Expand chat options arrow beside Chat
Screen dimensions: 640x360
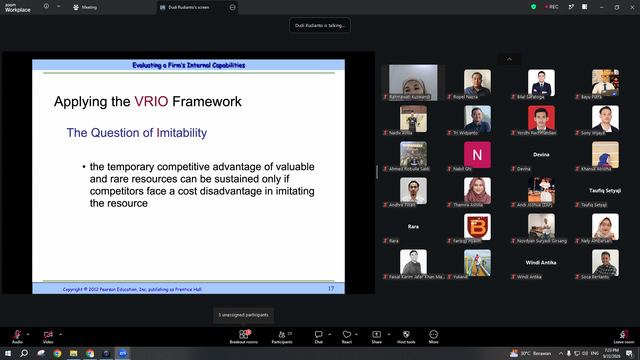329,334
